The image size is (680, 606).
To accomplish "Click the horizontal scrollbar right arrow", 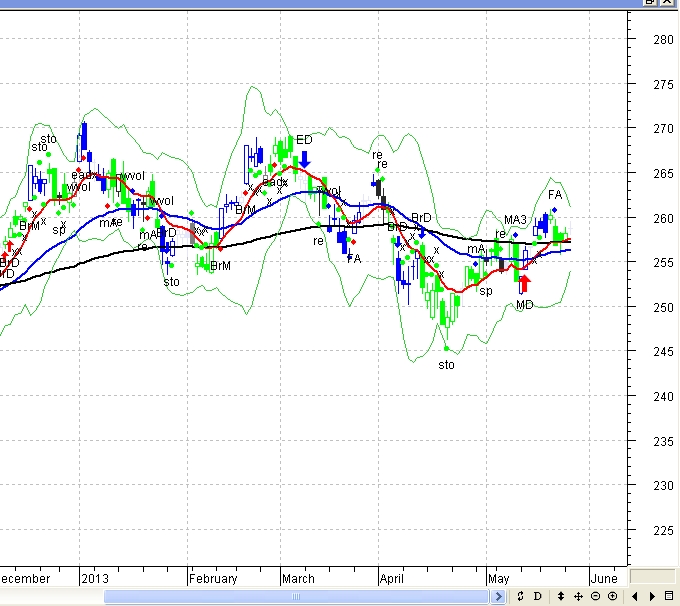I will point(499,597).
